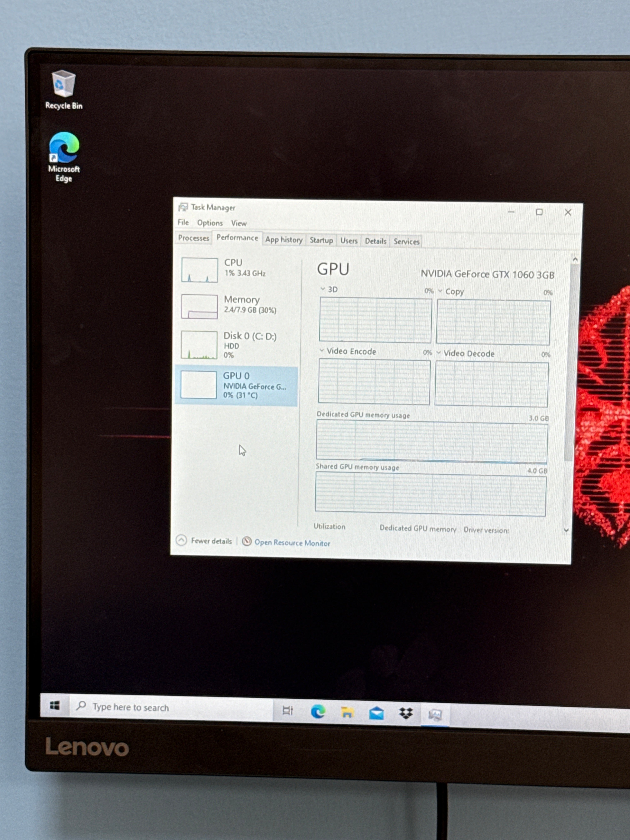Open the Mail app on the taskbar

pyautogui.click(x=376, y=713)
